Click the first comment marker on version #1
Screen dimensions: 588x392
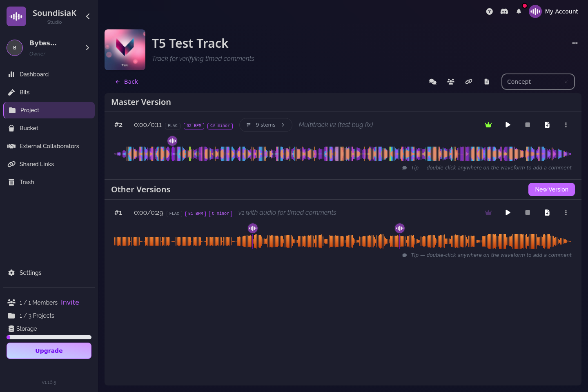tap(253, 228)
